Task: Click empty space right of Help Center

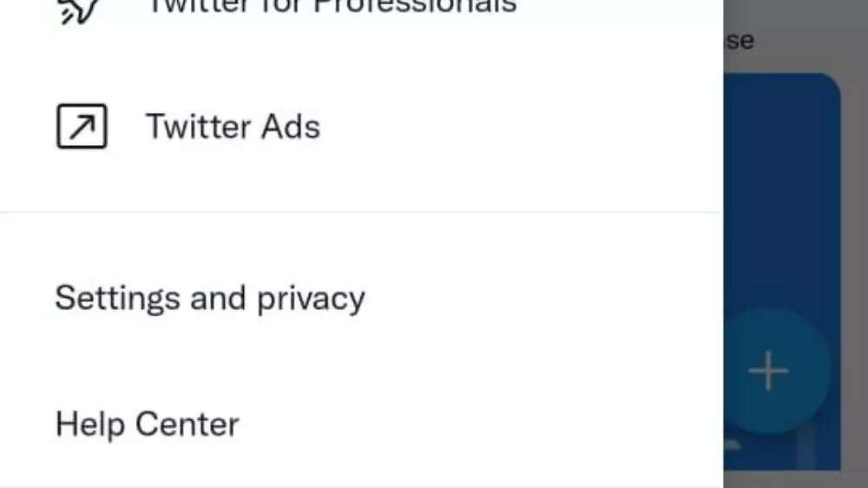Action: (x=477, y=425)
